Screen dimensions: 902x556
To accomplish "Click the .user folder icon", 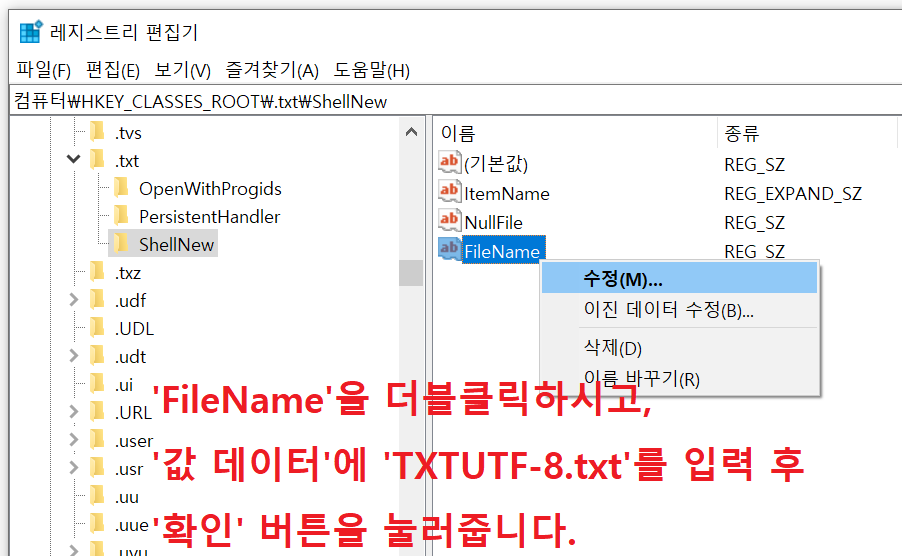I will tap(98, 440).
